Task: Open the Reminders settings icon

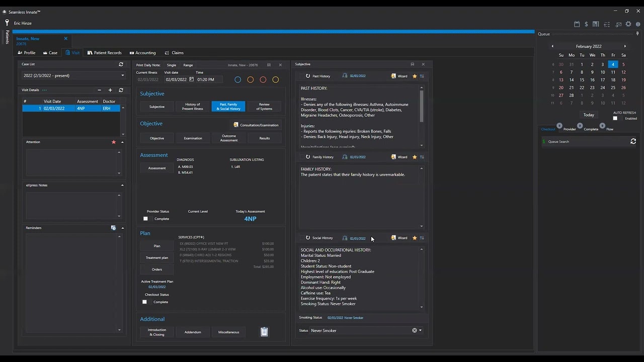Action: tap(114, 228)
